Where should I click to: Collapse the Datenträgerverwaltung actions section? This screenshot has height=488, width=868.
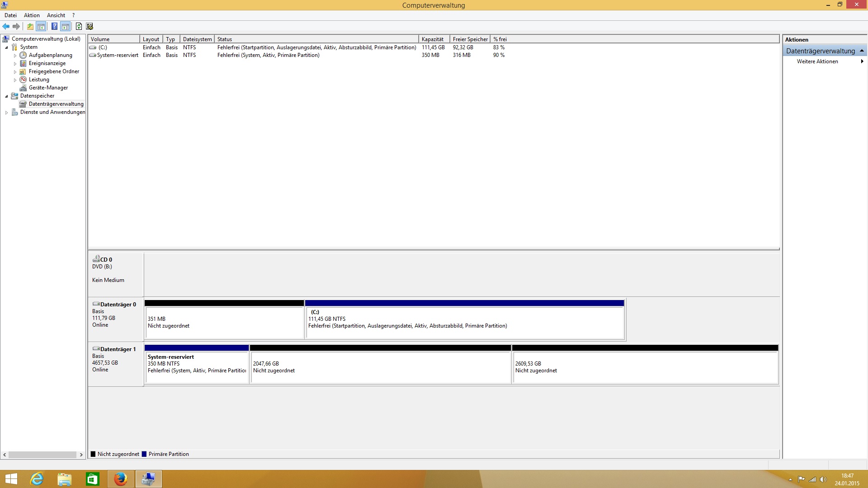tap(862, 51)
